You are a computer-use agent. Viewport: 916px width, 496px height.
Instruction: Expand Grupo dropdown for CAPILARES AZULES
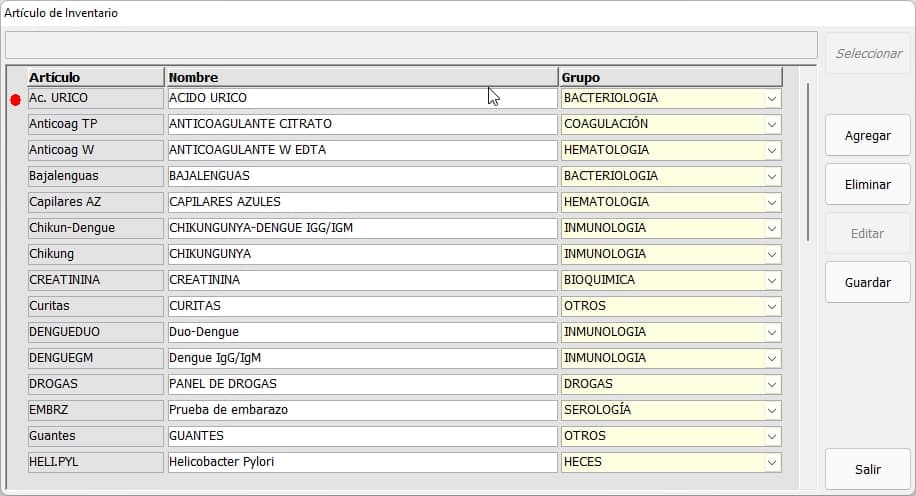tap(772, 202)
